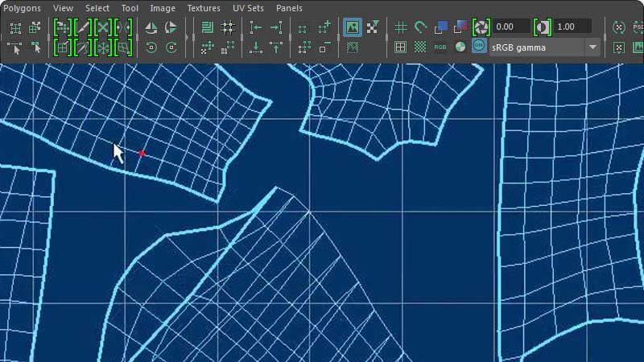
Task: Click the Move UV Shell tool icon
Action: point(35,28)
